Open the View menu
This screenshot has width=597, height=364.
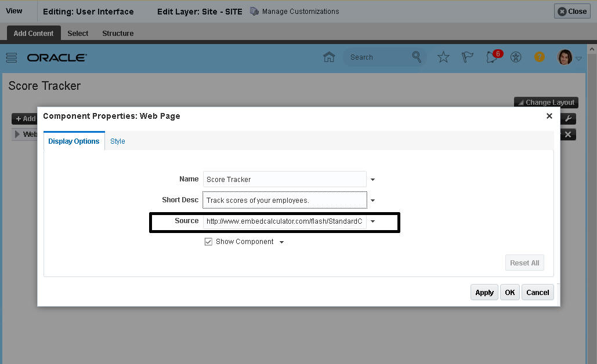tap(14, 10)
